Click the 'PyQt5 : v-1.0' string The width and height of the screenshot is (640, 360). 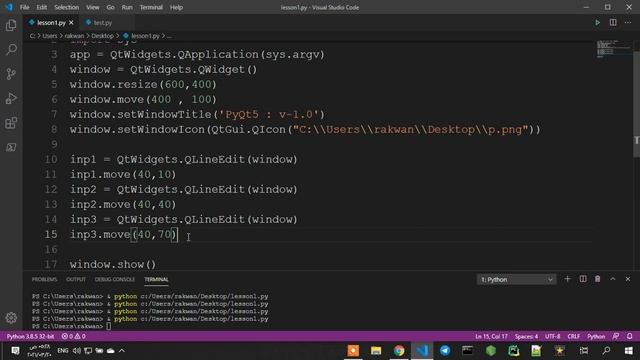point(269,115)
